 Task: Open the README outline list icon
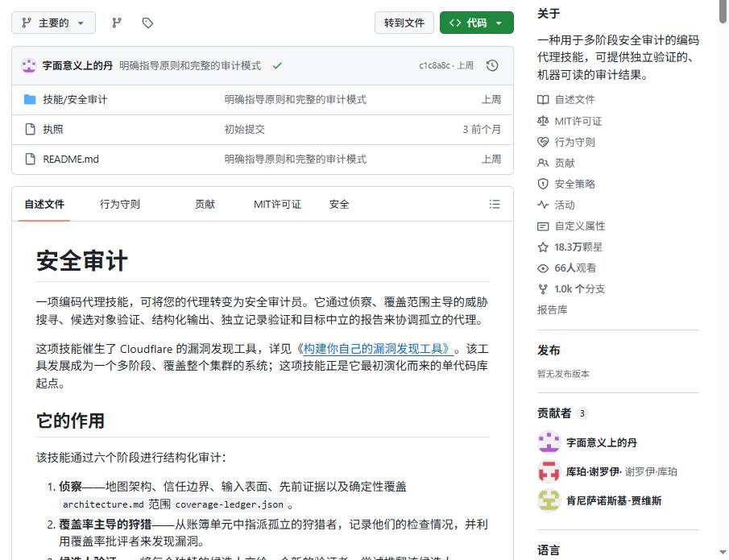495,204
